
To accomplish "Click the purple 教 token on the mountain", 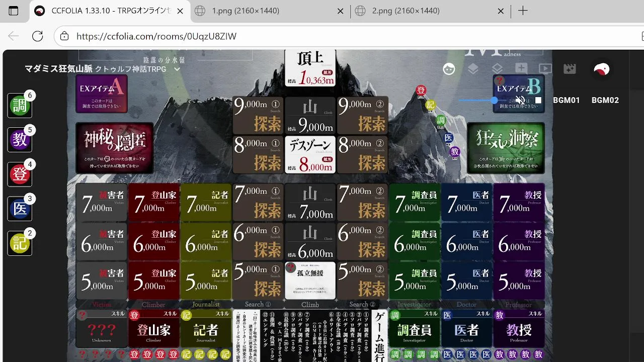I will tap(455, 151).
